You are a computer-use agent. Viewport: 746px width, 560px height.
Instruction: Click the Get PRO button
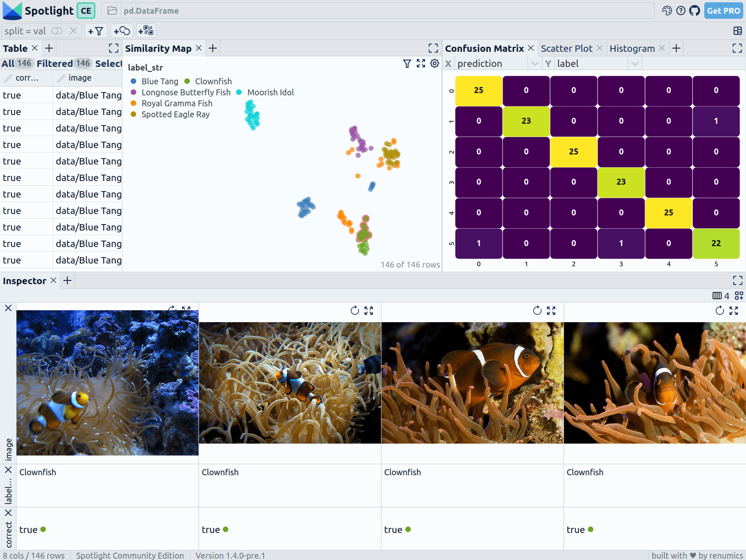click(x=723, y=11)
